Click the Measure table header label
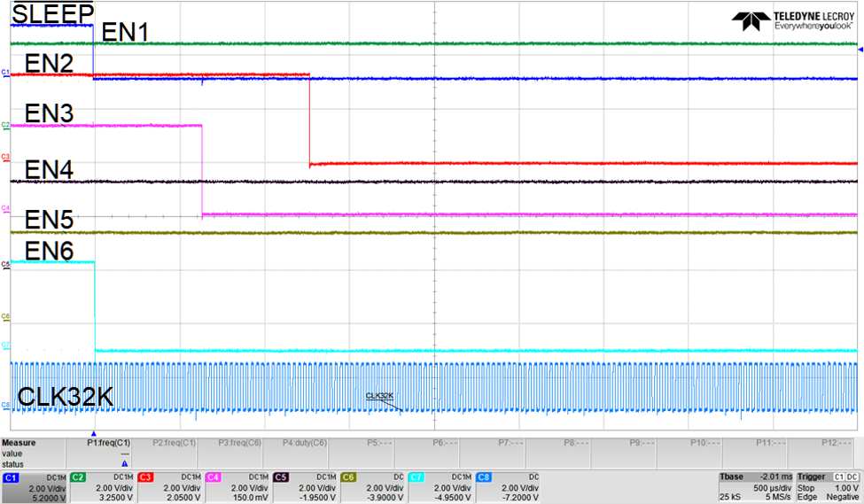The width and height of the screenshot is (864, 504). (19, 441)
